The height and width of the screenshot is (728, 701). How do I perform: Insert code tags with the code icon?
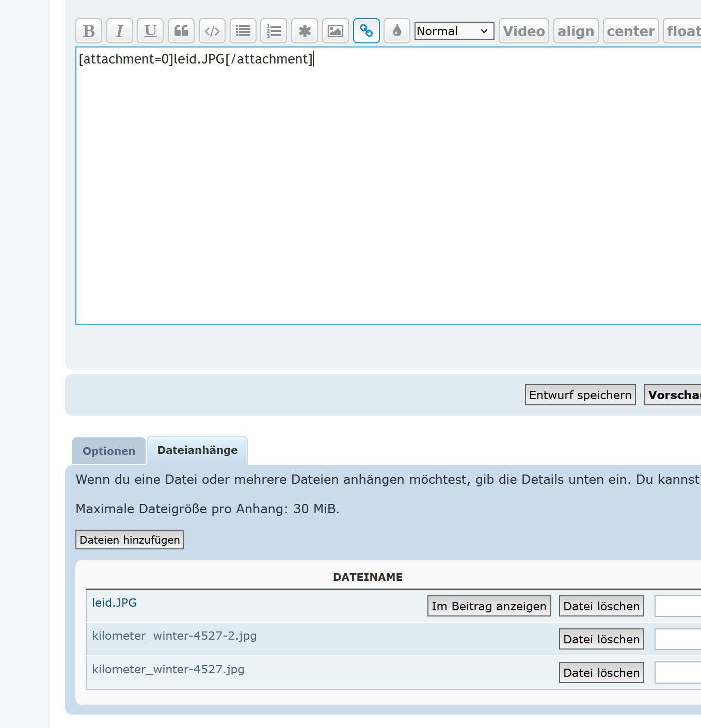click(x=212, y=31)
